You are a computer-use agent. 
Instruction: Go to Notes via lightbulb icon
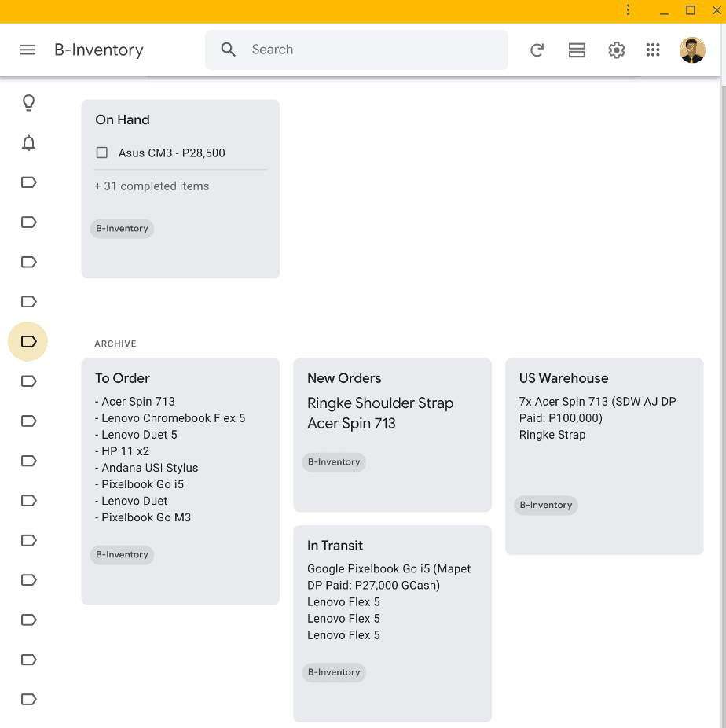point(29,103)
